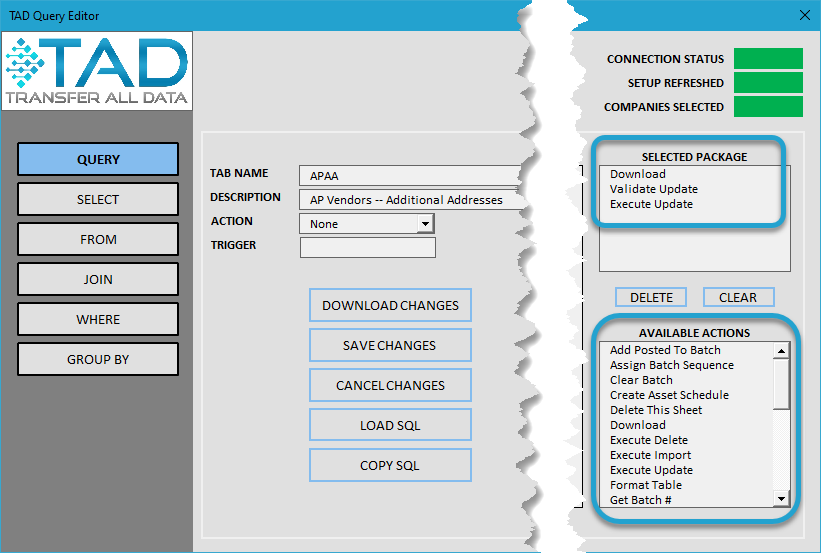
Task: Click the TAD Transfer All Data logo
Action: pyautogui.click(x=97, y=71)
